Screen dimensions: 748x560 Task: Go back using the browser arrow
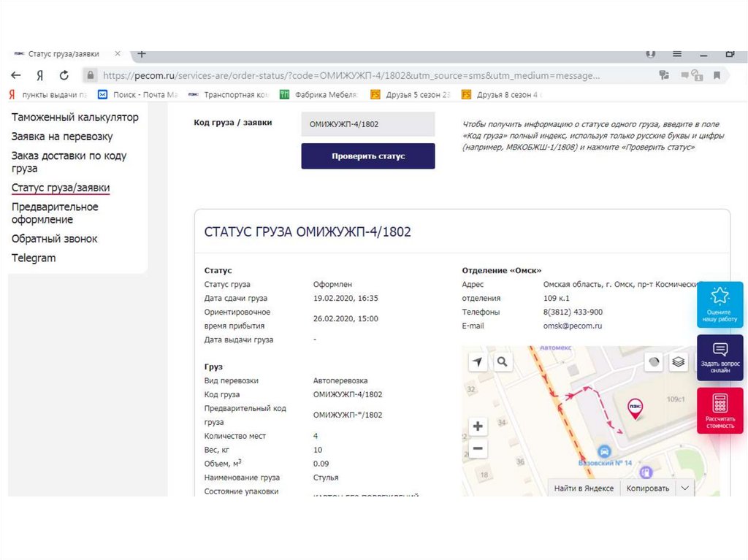click(16, 75)
